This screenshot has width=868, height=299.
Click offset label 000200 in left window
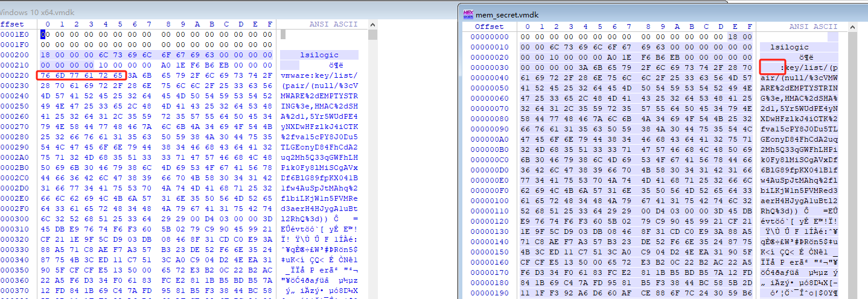pos(14,55)
